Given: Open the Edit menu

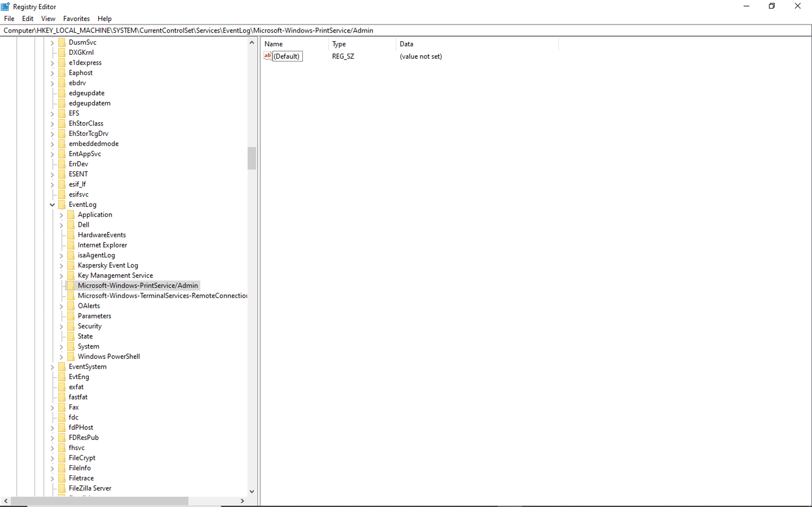Looking at the screenshot, I should tap(28, 19).
